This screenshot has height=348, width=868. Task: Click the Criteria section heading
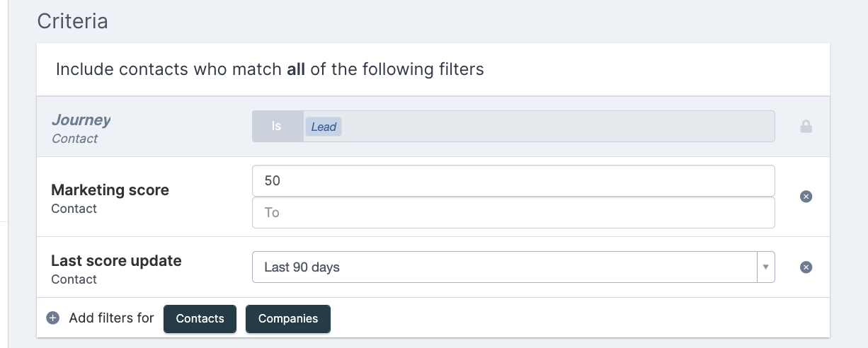coord(72,21)
